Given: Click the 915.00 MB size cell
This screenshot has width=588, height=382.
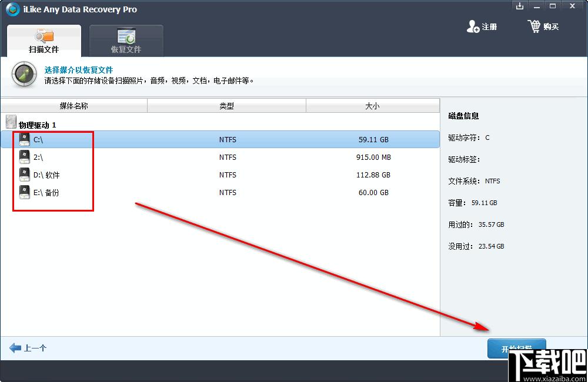Looking at the screenshot, I should point(373,157).
